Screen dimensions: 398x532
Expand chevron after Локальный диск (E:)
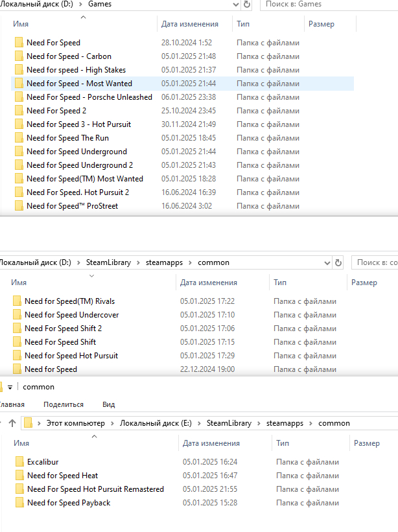[x=199, y=423]
